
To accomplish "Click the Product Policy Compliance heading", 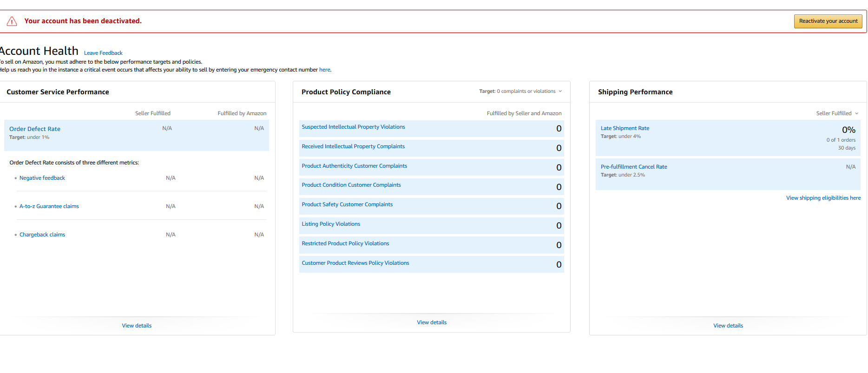I will click(x=346, y=92).
